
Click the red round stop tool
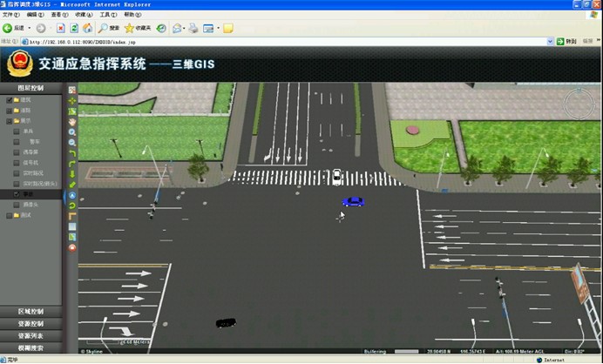72,248
